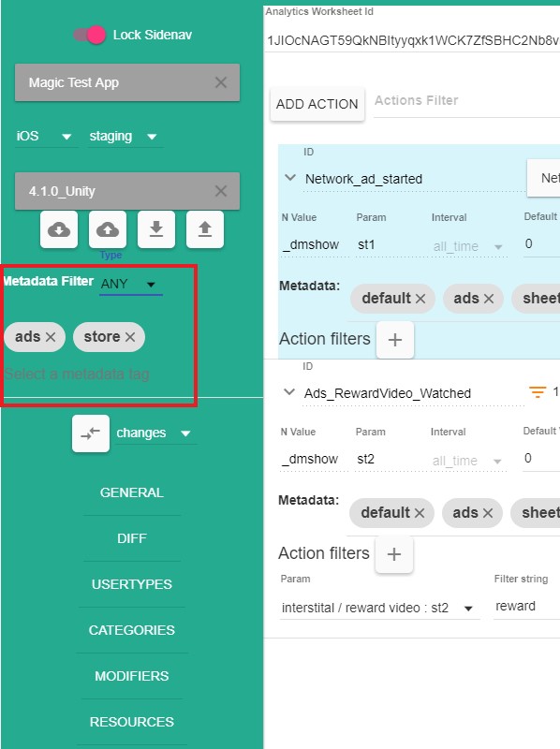Edit N Value _dmshow for Ads_RewardVideo_Watched
This screenshot has width=560, height=749.
tap(315, 460)
